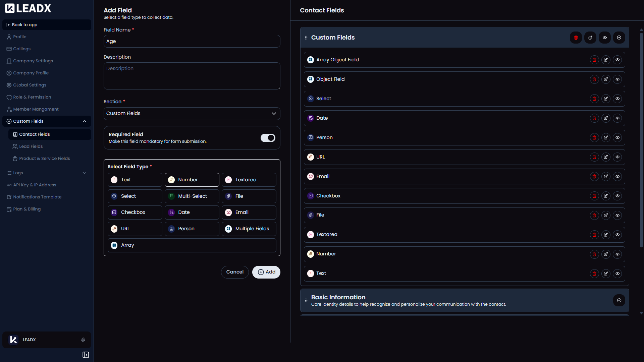Cancel the Add Field form
This screenshot has height=362, width=644.
(x=235, y=272)
